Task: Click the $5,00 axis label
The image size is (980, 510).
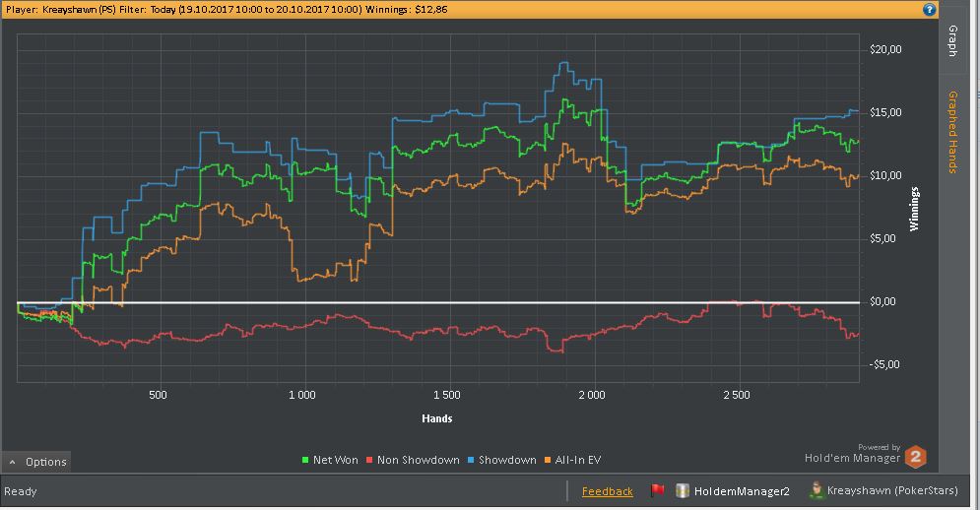Action: (x=882, y=238)
